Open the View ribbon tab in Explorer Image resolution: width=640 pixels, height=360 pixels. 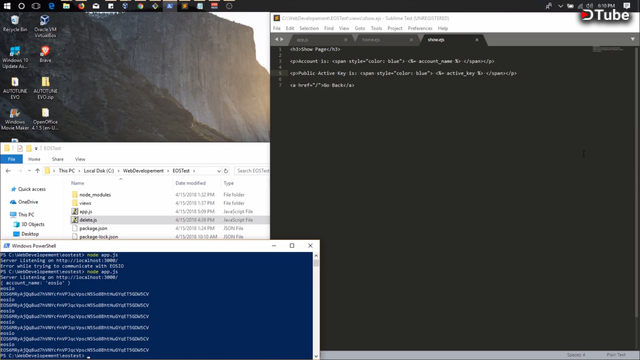80,159
